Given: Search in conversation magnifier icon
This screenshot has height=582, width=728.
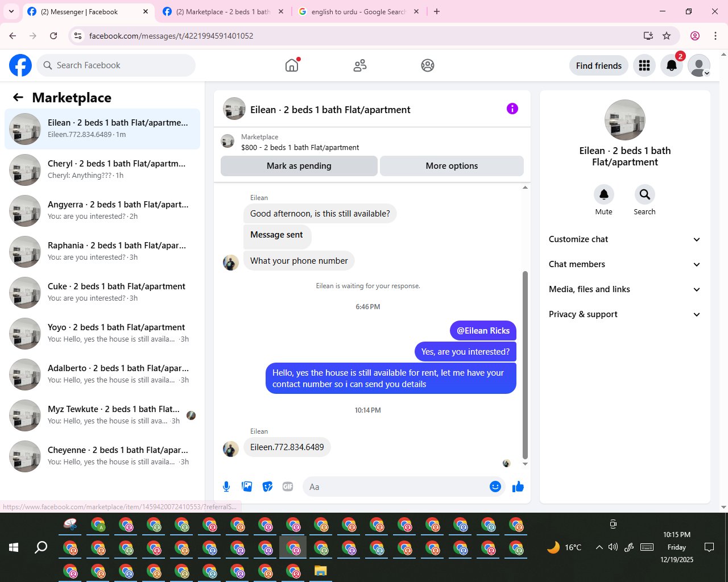Looking at the screenshot, I should [645, 194].
